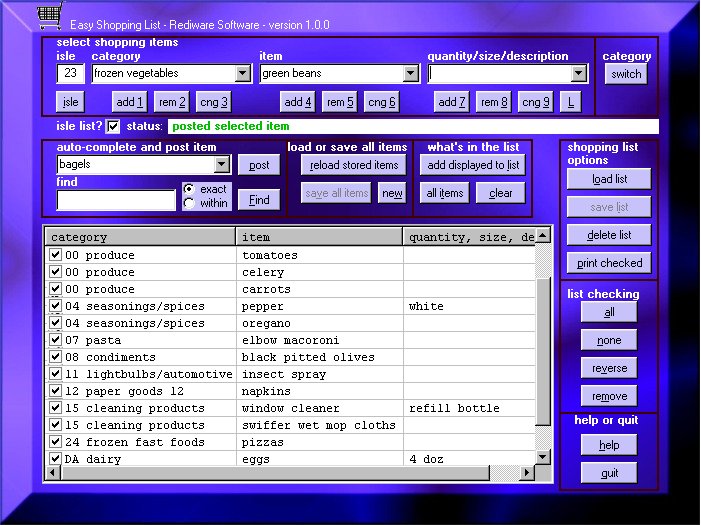
Task: Click the new button
Action: [x=392, y=193]
